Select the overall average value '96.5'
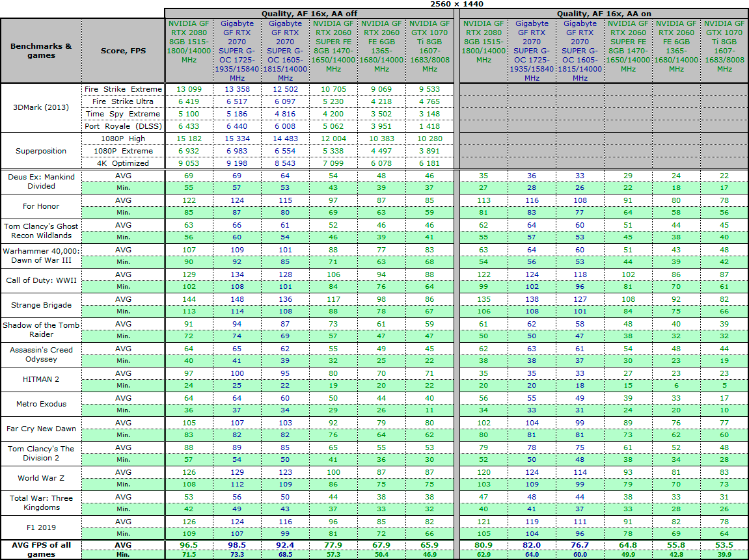This screenshot has width=749, height=560. coord(189,545)
